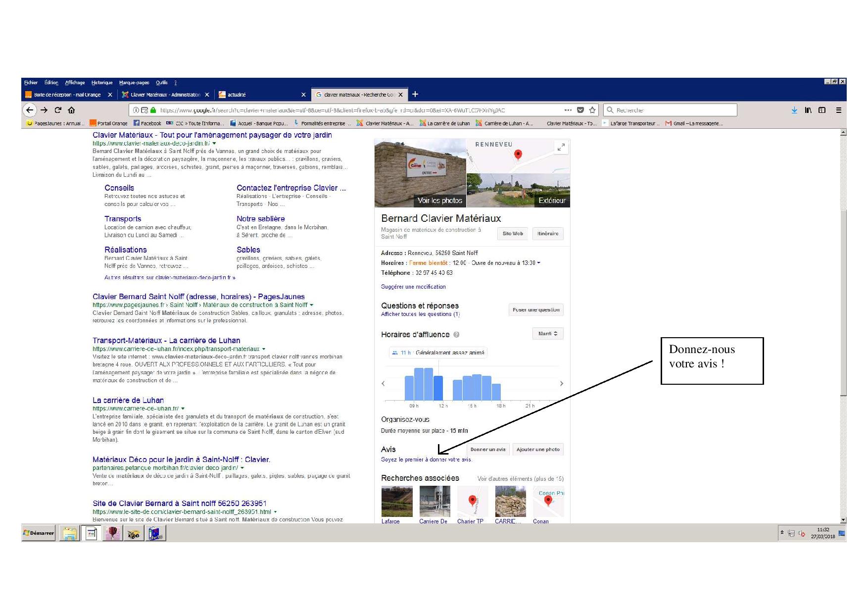Close the Boîte de réception tab
Screen dimensions: 868x614
110,95
